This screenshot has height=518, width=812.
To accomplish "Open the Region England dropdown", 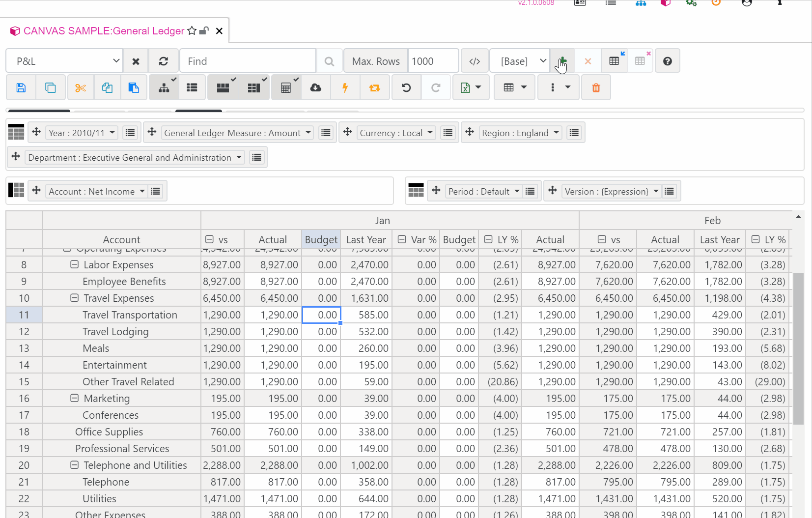I will pyautogui.click(x=520, y=133).
